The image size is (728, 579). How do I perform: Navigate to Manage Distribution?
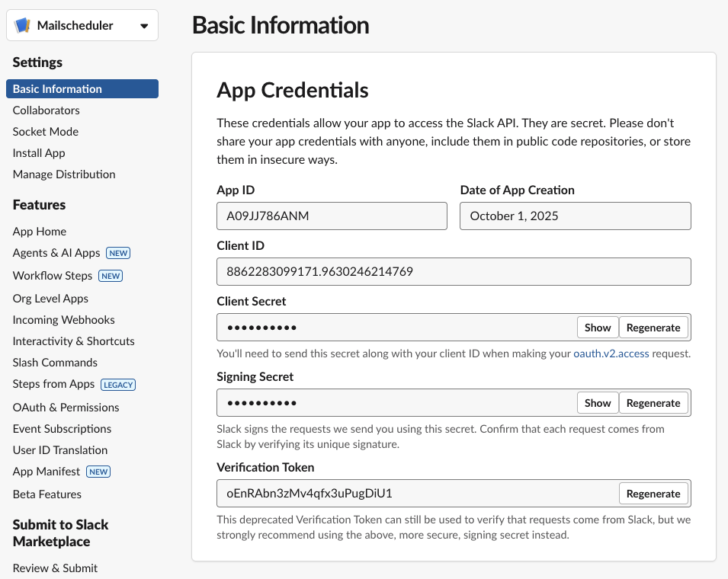click(64, 174)
